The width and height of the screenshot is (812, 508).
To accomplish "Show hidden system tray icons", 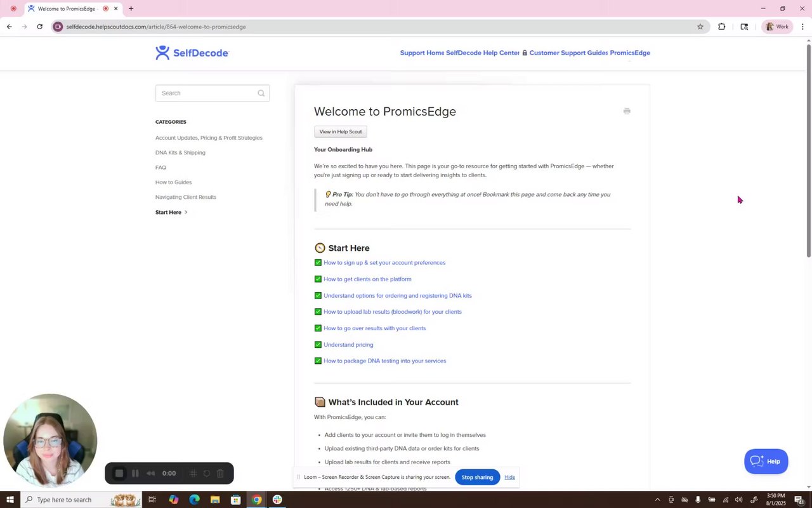I will coord(657,500).
